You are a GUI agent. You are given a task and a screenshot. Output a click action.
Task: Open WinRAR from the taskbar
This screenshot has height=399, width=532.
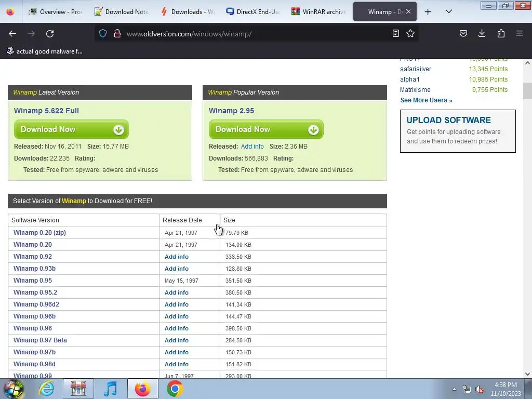[x=78, y=389]
